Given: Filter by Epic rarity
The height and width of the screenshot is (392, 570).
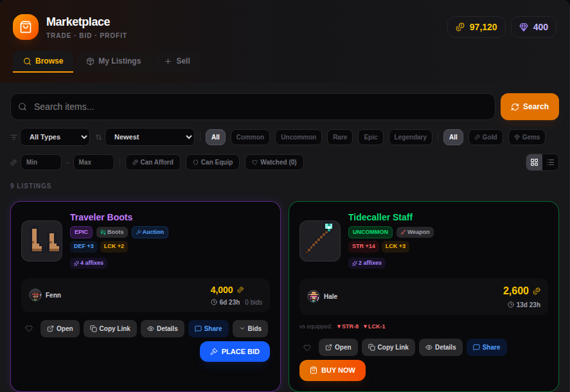Looking at the screenshot, I should click(x=370, y=137).
